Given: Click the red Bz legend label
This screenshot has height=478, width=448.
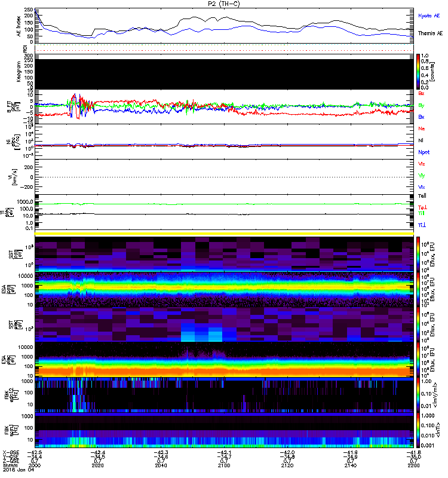Looking at the screenshot, I should [421, 93].
